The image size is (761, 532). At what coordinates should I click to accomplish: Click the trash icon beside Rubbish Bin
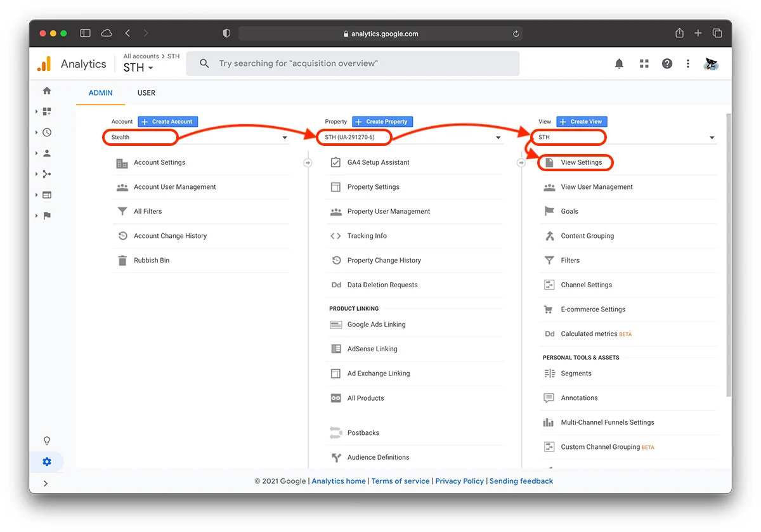[x=122, y=261]
